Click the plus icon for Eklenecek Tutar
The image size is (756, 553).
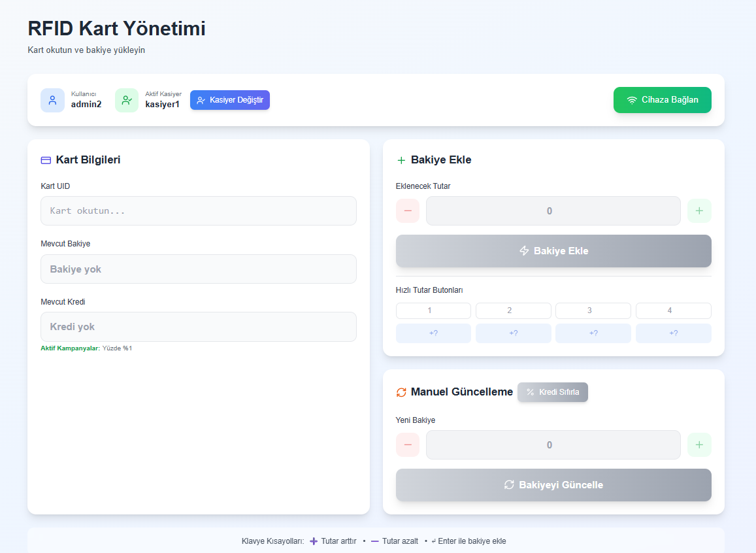699,210
